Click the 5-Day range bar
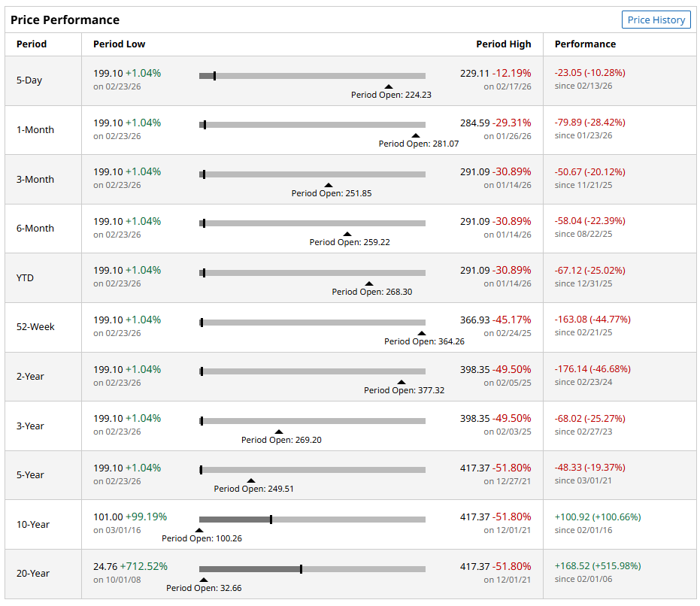 click(x=312, y=76)
